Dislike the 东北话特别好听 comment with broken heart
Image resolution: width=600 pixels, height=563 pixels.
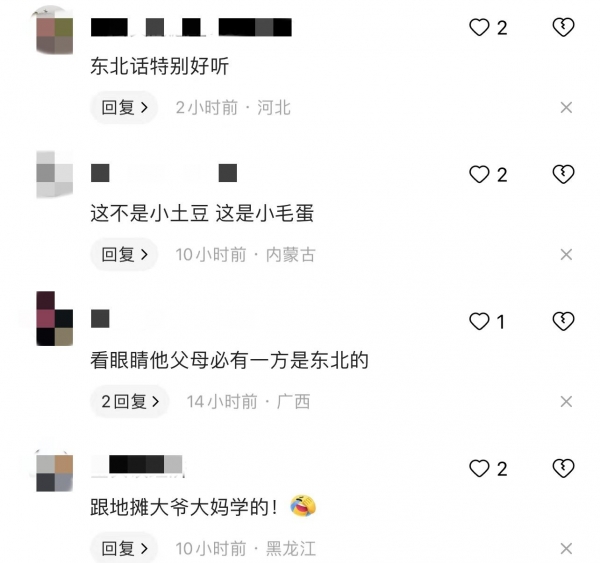pos(563,28)
